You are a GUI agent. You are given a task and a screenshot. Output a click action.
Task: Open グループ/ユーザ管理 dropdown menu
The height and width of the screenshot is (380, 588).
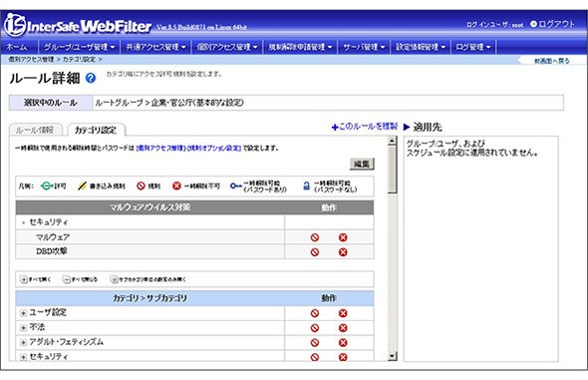(80, 47)
